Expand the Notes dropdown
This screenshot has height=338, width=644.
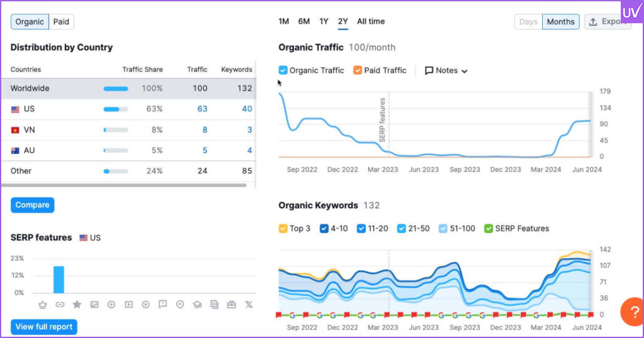point(447,70)
